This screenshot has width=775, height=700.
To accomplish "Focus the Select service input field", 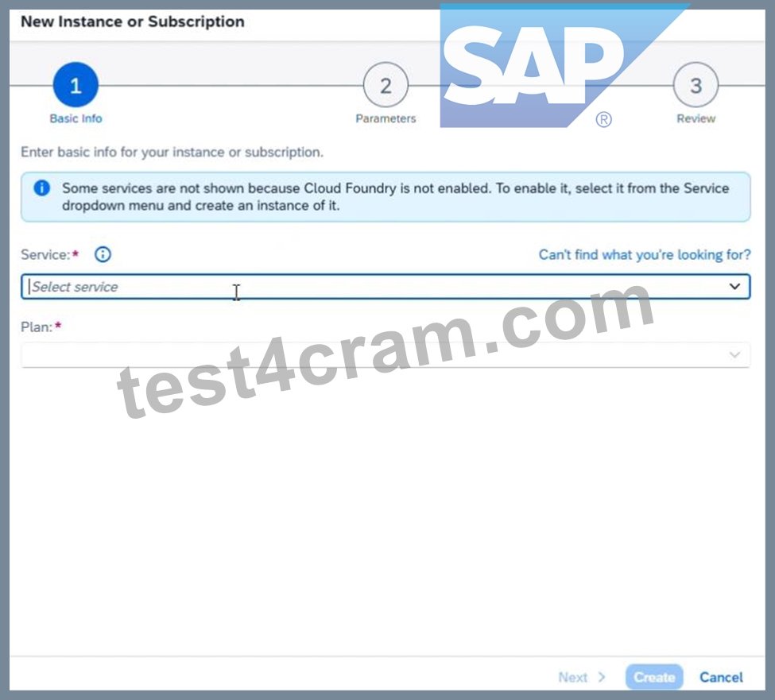I will coord(386,287).
